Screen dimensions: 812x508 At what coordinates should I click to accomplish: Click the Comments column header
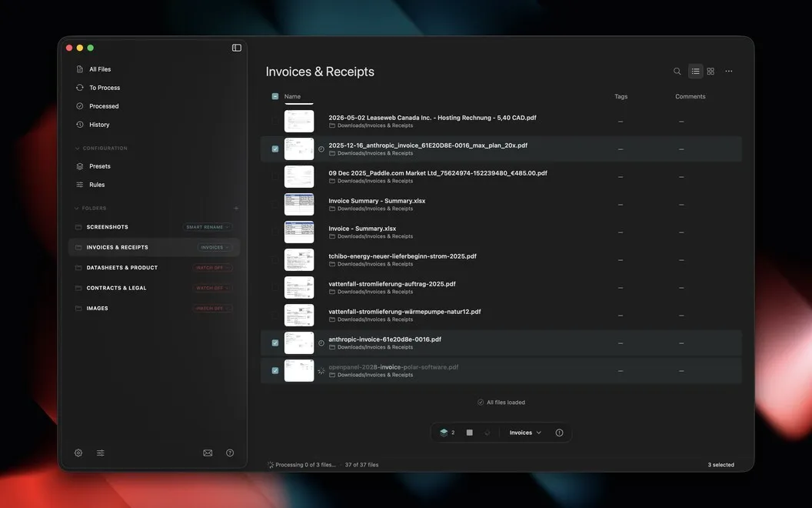coord(690,96)
